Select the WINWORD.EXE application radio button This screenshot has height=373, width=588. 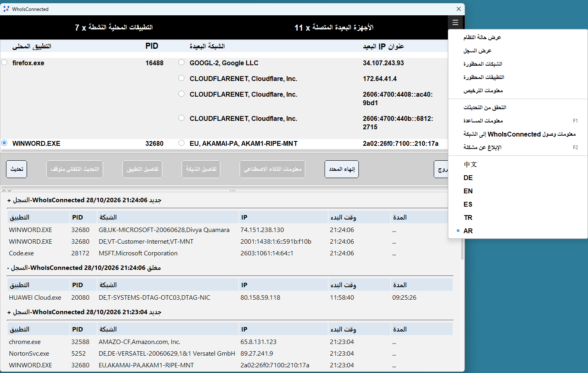click(4, 143)
